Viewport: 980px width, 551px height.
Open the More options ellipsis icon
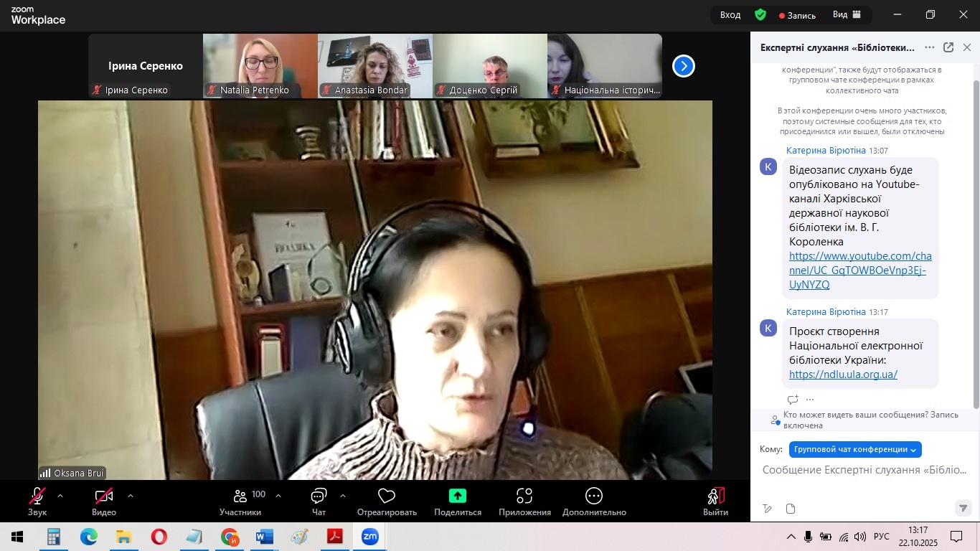pos(593,496)
